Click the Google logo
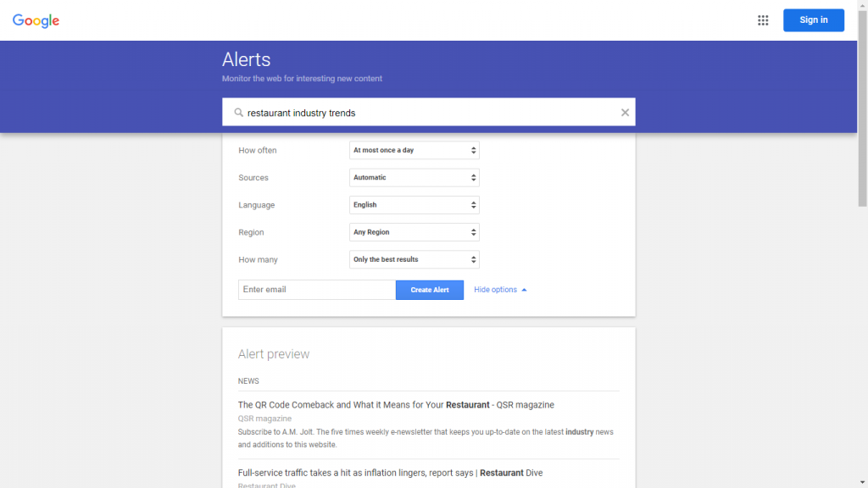868x488 pixels. tap(36, 21)
